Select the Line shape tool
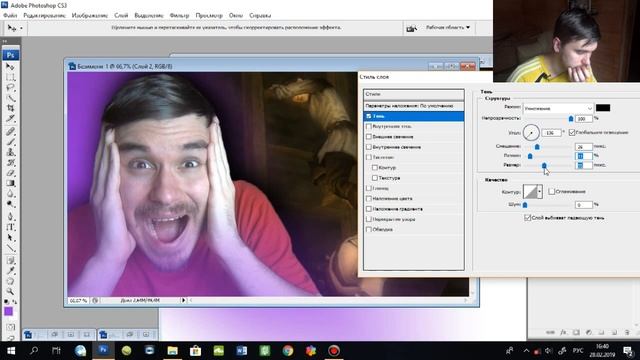The height and width of the screenshot is (360, 640). (x=10, y=248)
